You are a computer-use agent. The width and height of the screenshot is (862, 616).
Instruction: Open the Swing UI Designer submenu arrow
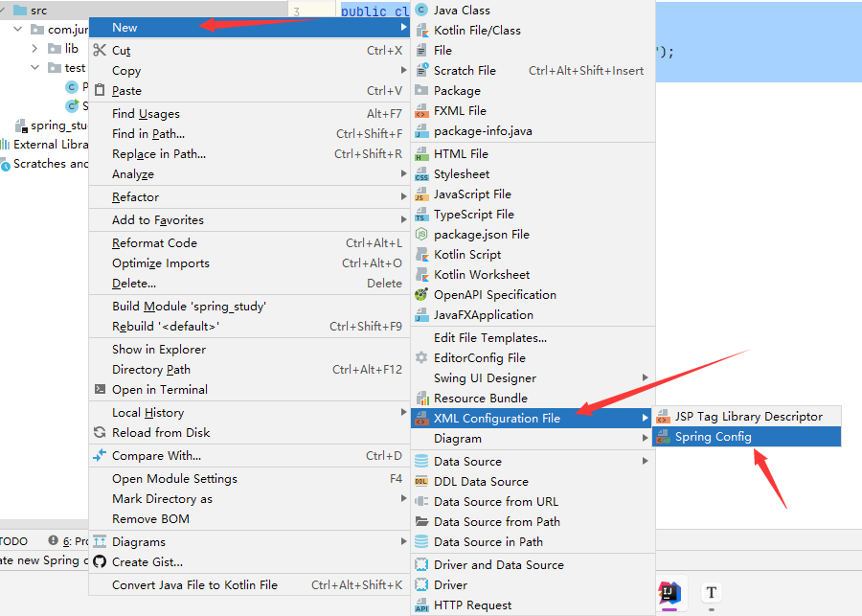[x=645, y=377]
